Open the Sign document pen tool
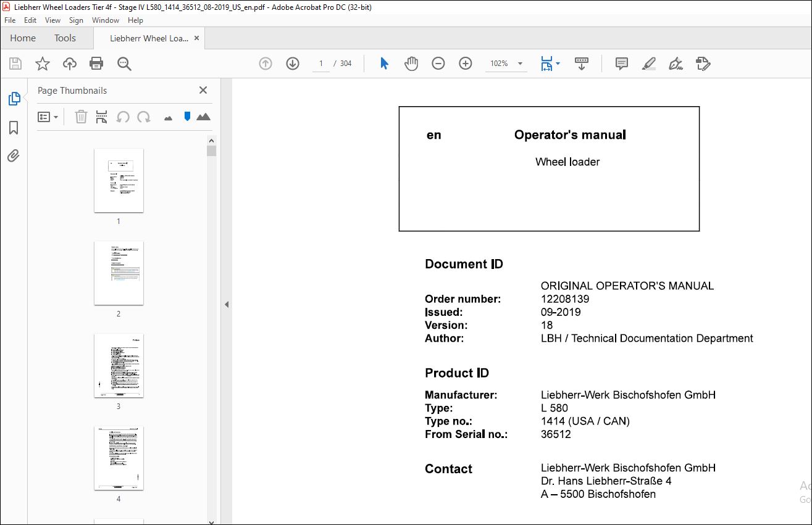Image resolution: width=812 pixels, height=525 pixels. 676,64
